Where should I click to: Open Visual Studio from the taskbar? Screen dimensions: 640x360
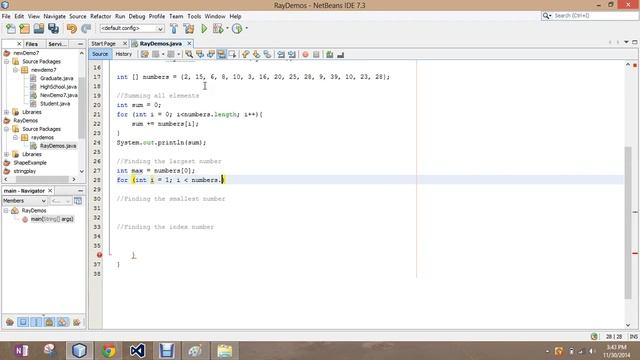138,351
